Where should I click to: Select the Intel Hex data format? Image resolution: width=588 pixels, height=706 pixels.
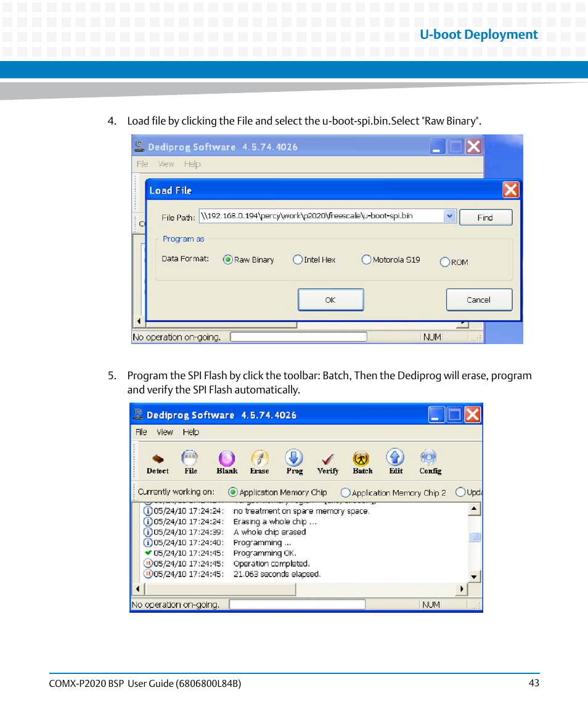pyautogui.click(x=298, y=260)
